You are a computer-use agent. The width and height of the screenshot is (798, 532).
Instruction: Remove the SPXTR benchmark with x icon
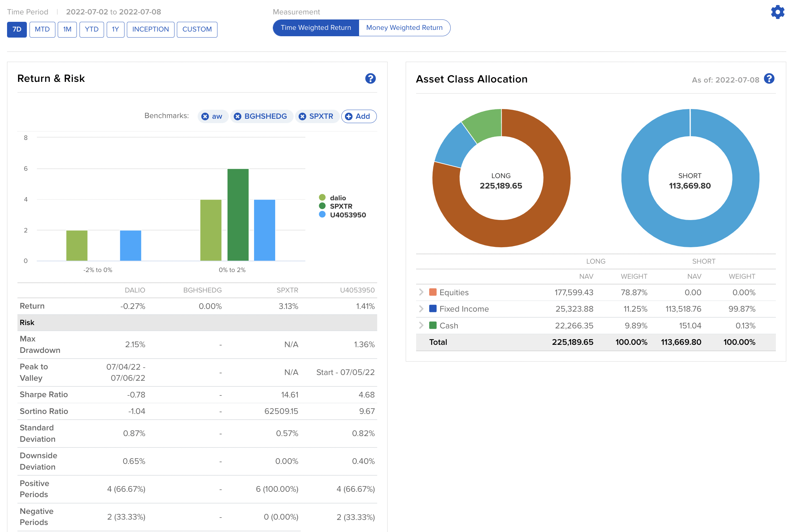pos(302,117)
